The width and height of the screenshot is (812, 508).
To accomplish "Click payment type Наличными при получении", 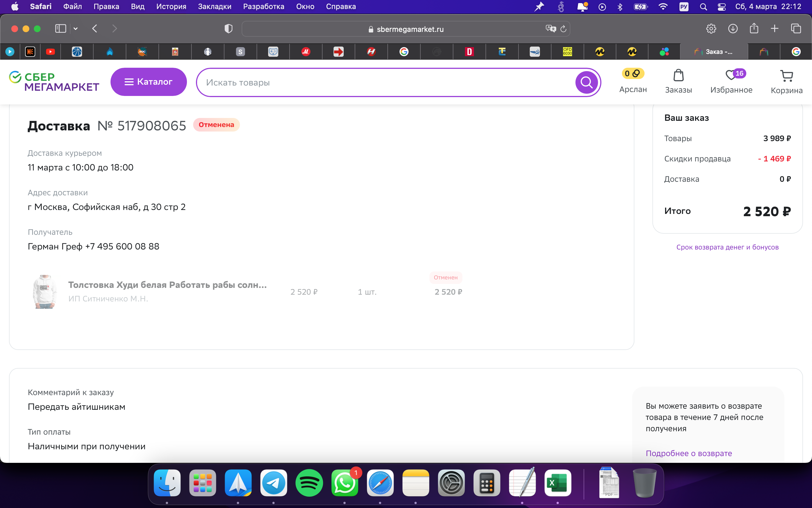I will click(x=87, y=446).
